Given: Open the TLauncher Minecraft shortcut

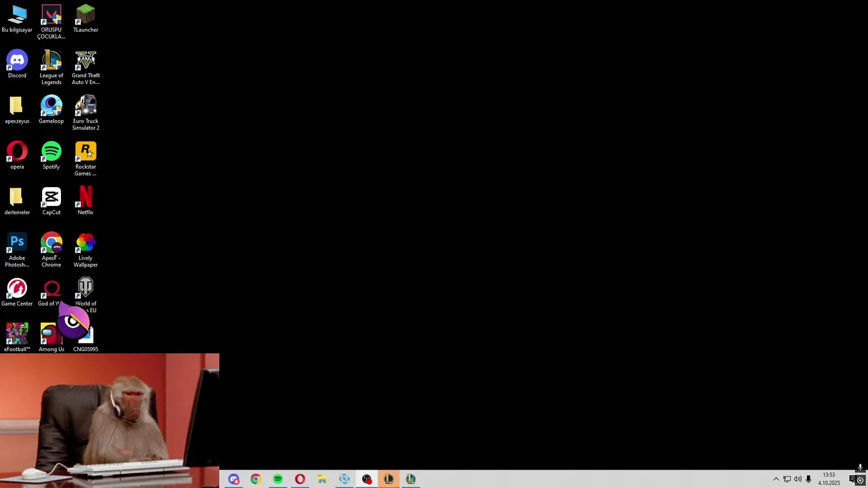Looking at the screenshot, I should pos(85,19).
